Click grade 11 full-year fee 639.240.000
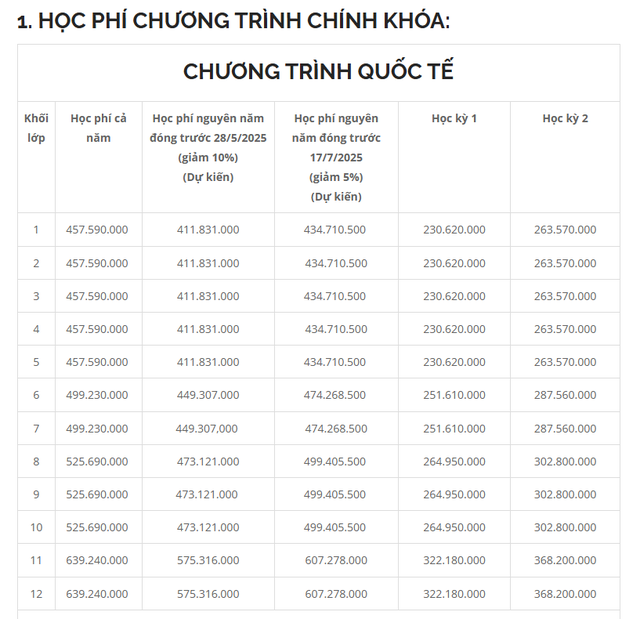This screenshot has width=640, height=619. (x=97, y=560)
